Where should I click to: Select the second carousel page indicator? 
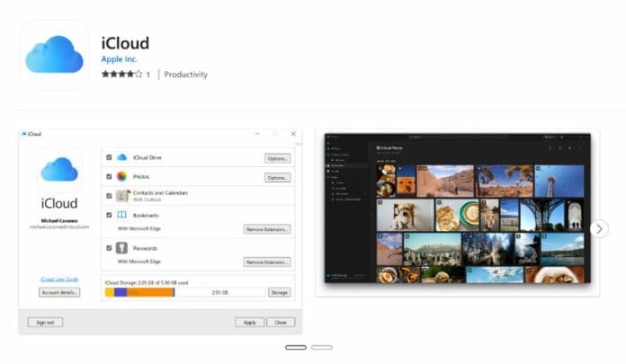(x=322, y=347)
